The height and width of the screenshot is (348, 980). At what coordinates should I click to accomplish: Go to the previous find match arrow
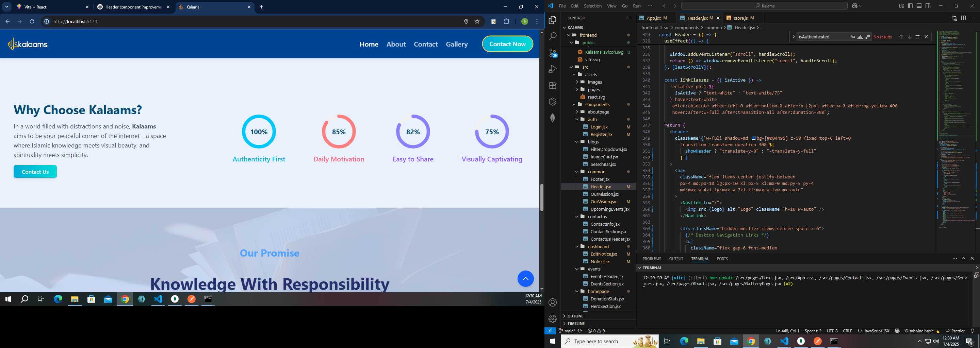pyautogui.click(x=901, y=37)
